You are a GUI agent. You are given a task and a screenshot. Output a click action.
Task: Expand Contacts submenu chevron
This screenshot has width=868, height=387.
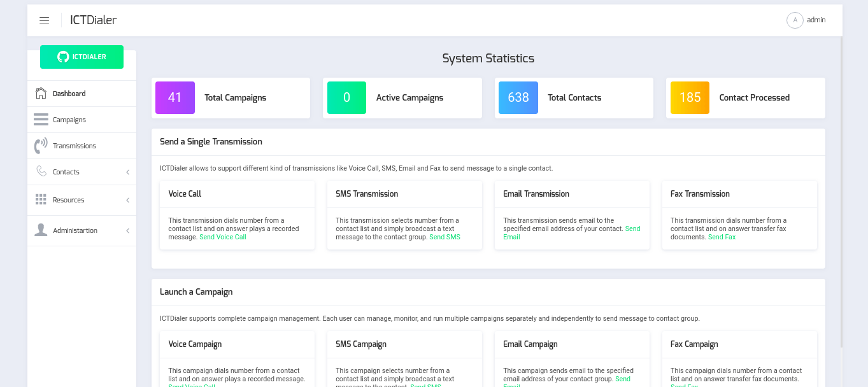127,172
